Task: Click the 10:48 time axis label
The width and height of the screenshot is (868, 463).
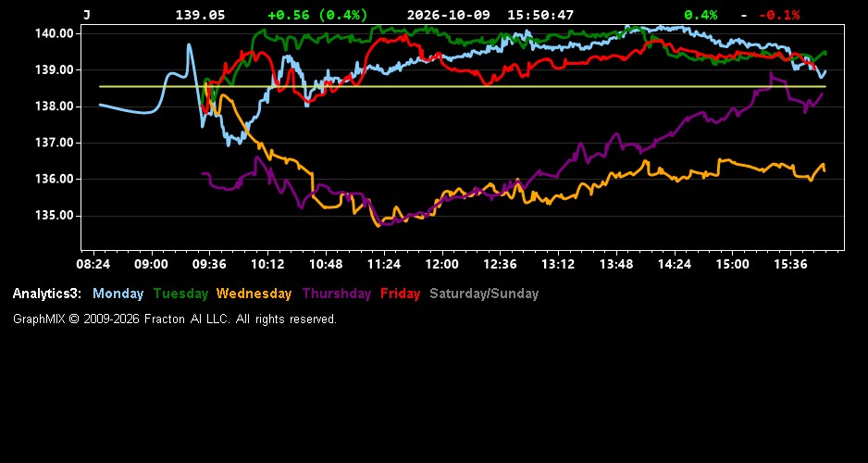Action: tap(326, 264)
